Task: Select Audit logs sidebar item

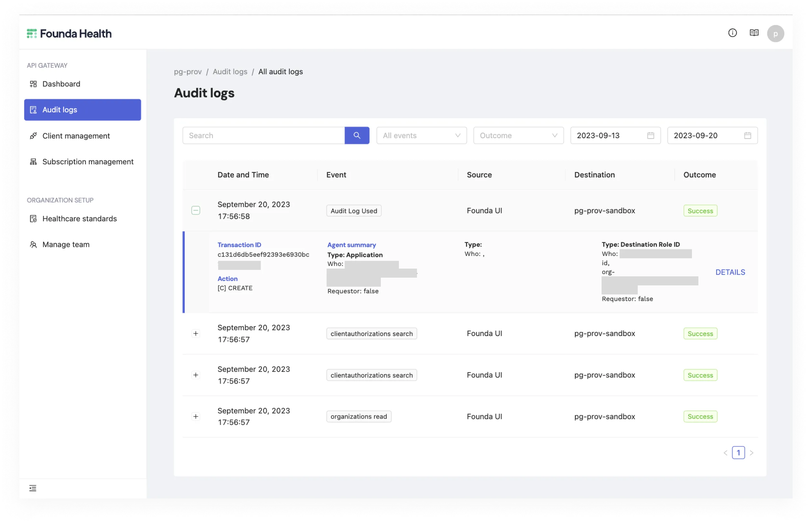Action: tap(83, 110)
